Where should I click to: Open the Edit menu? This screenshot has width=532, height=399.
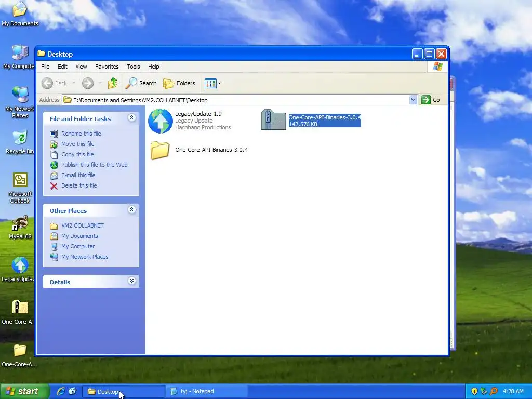tap(62, 66)
